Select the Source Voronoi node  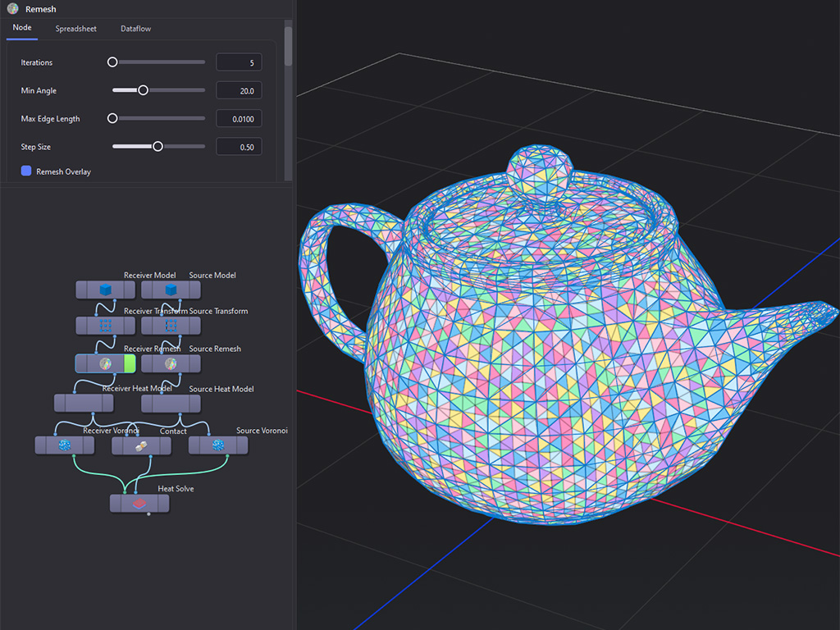point(218,445)
